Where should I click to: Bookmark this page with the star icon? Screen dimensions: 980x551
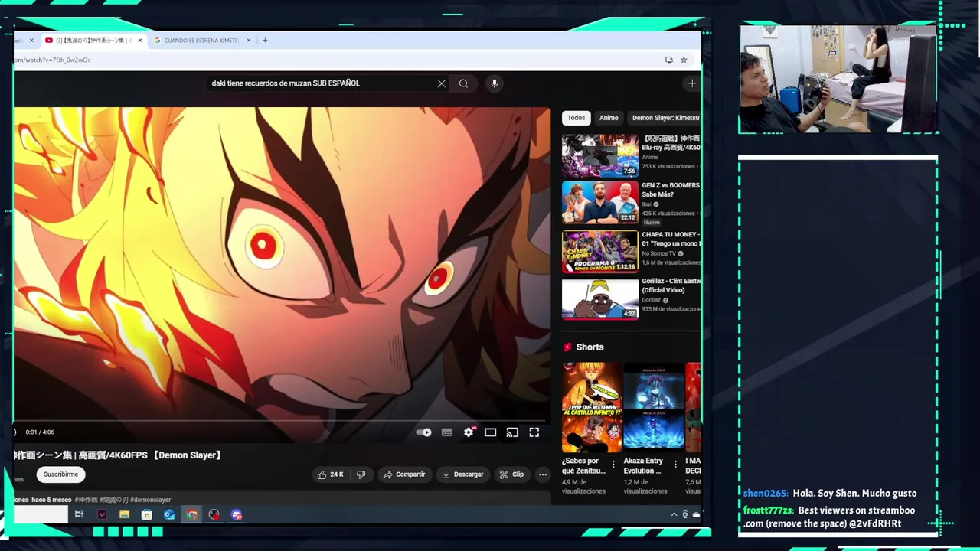click(x=684, y=60)
